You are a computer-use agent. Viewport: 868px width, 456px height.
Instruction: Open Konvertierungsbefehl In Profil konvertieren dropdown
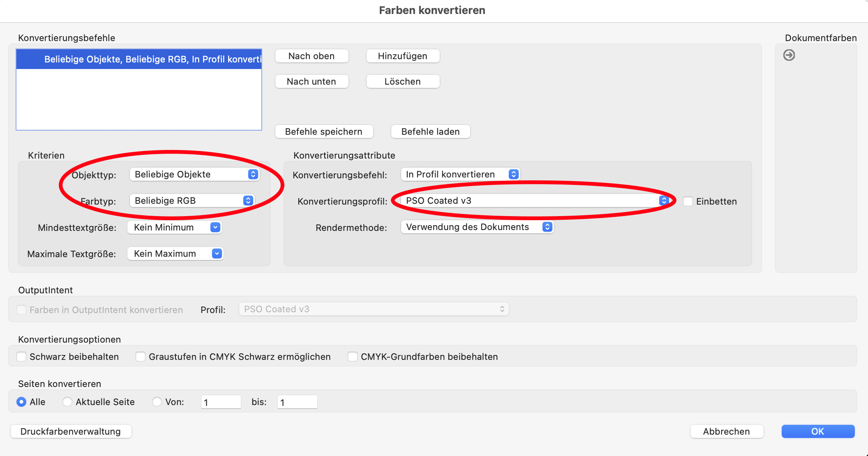(460, 174)
